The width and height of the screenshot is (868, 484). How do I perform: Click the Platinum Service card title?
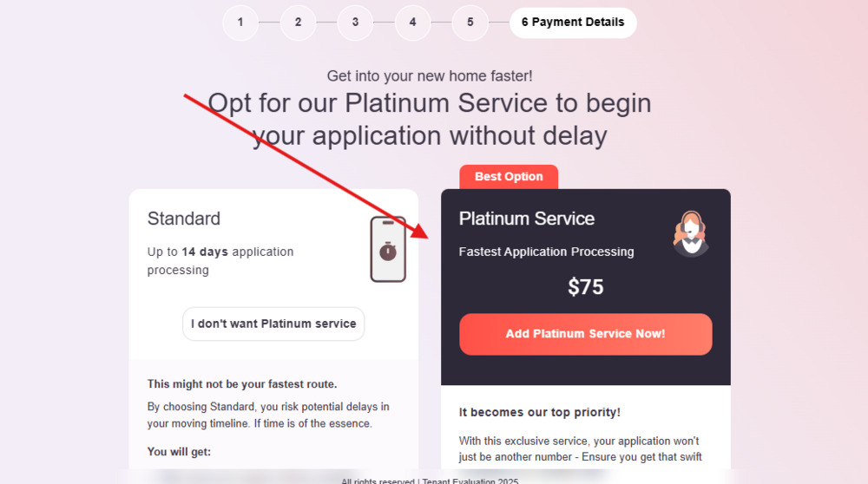click(x=527, y=219)
